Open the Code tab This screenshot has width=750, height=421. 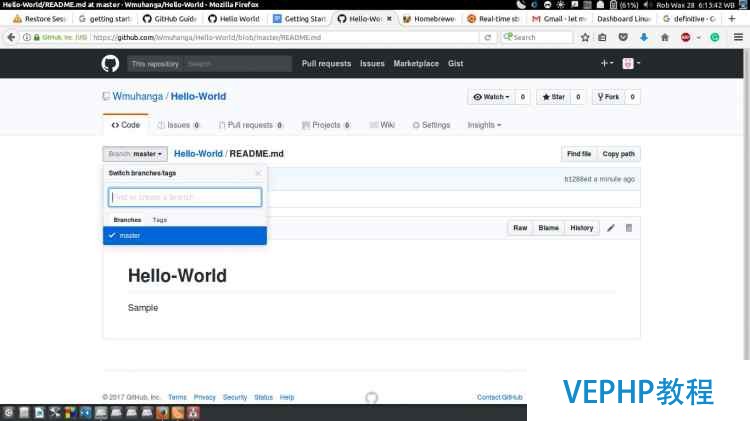pos(126,125)
